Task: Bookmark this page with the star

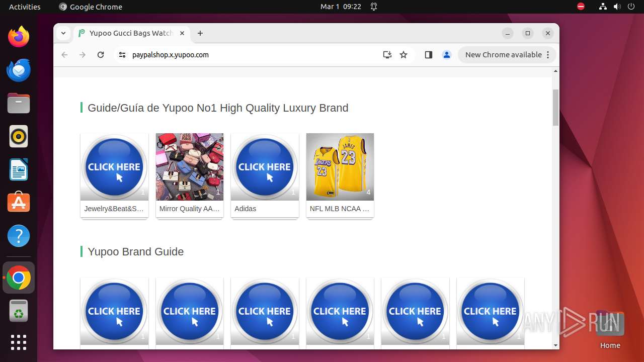Action: point(404,55)
